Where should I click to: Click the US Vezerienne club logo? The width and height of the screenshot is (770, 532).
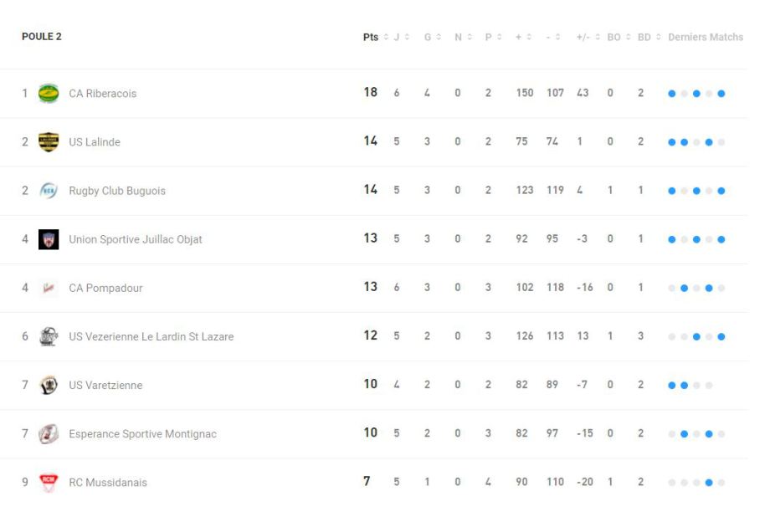(x=49, y=336)
